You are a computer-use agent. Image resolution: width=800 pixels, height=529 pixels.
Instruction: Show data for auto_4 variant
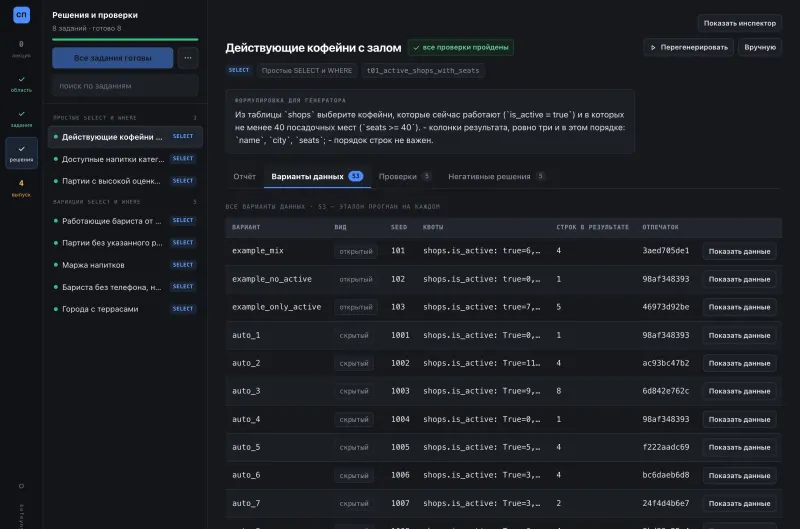(x=739, y=419)
